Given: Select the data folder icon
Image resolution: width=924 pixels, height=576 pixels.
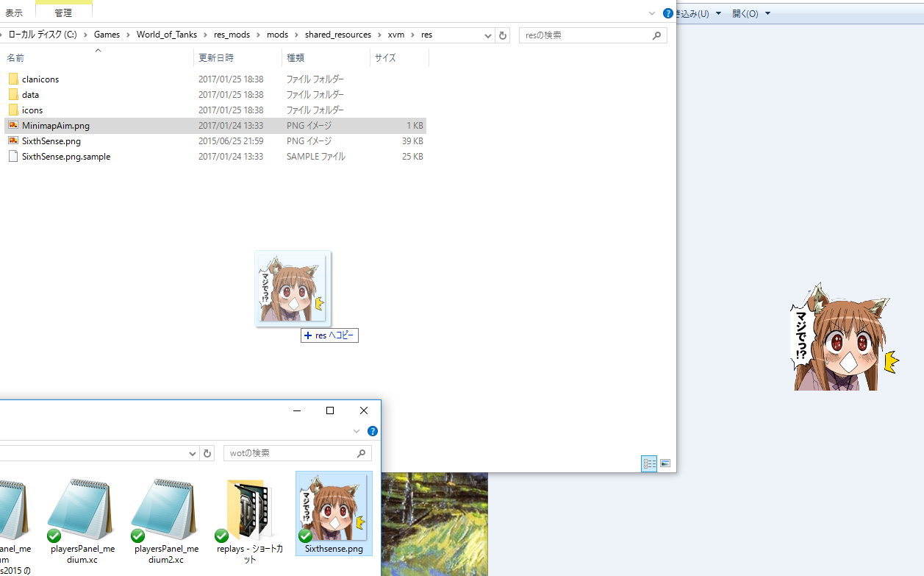Looking at the screenshot, I should [x=13, y=94].
